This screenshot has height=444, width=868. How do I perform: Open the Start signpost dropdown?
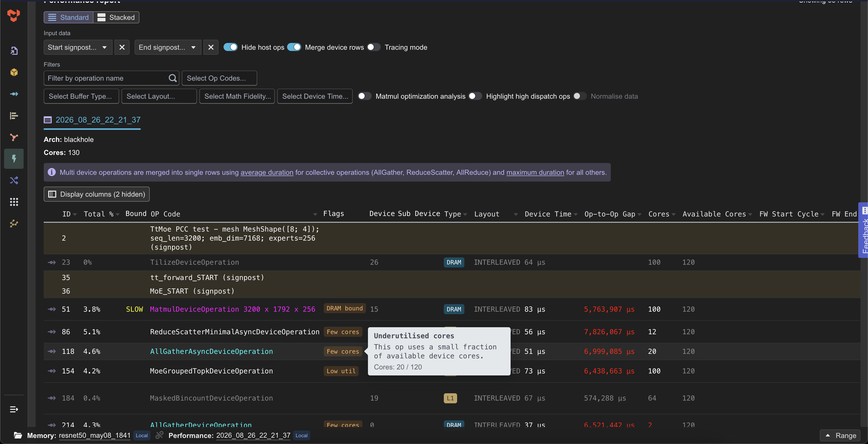(x=78, y=47)
